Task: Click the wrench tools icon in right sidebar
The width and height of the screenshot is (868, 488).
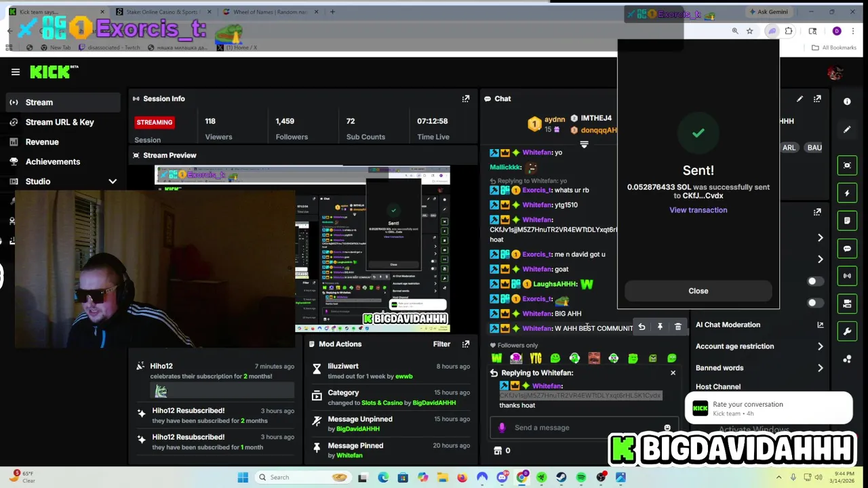Action: coord(847,331)
